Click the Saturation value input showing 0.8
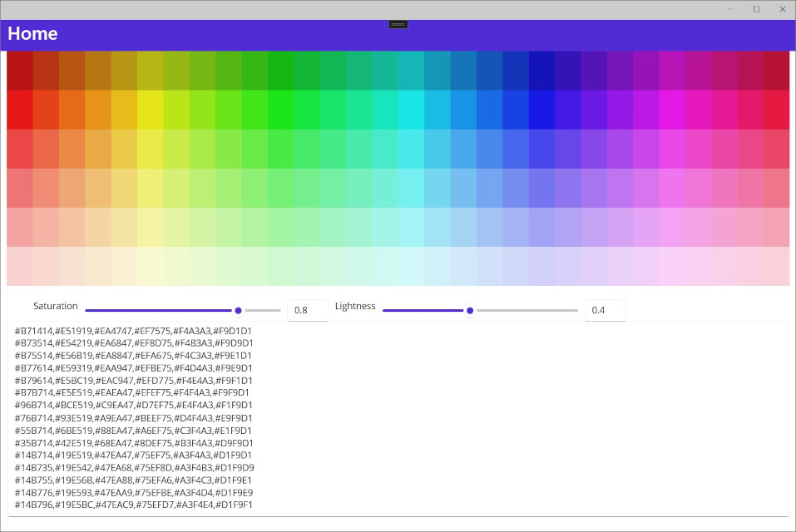796x532 pixels. click(x=308, y=310)
